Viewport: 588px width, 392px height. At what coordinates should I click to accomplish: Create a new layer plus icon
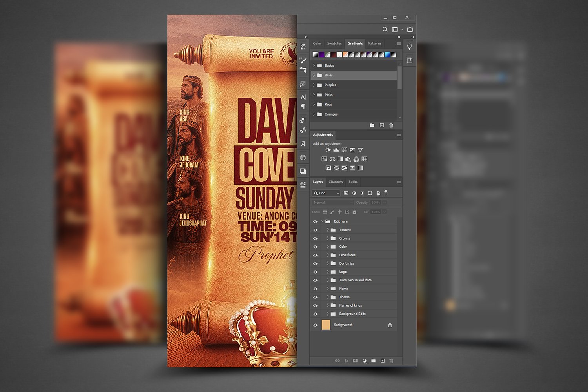point(383,361)
